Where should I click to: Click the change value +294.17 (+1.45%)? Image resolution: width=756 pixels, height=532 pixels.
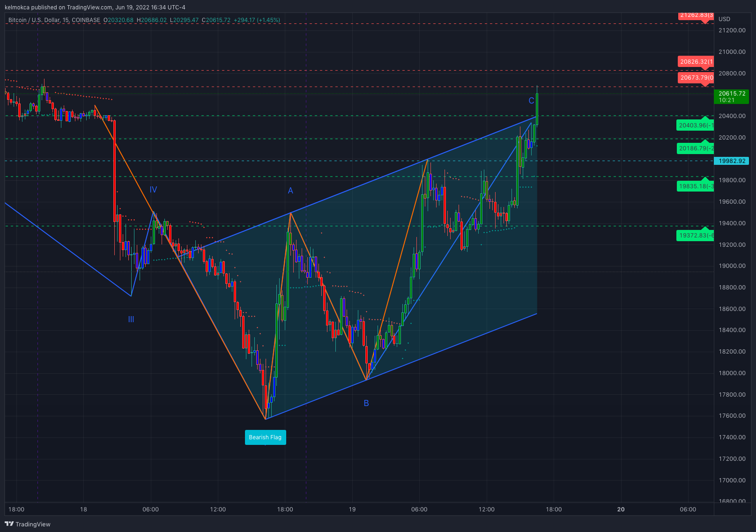tap(257, 20)
